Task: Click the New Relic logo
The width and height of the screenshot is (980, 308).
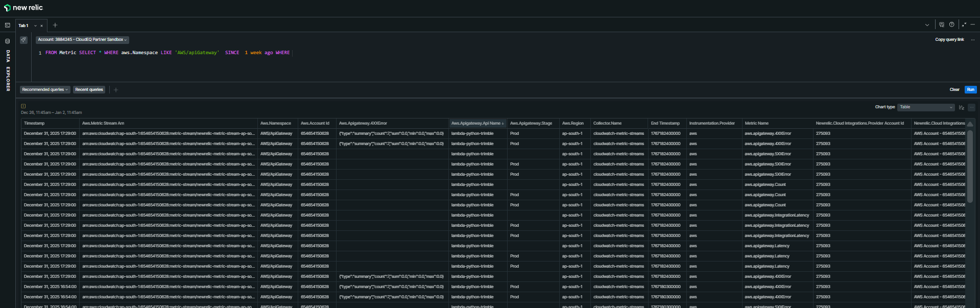Action: [23, 8]
